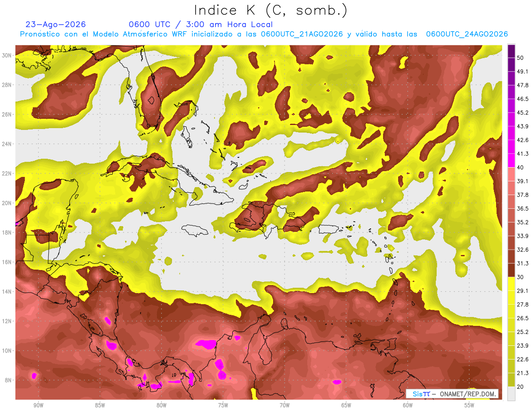Click the gray swatch below 20
Image resolution: width=532 pixels, height=411 pixels.
[511, 394]
